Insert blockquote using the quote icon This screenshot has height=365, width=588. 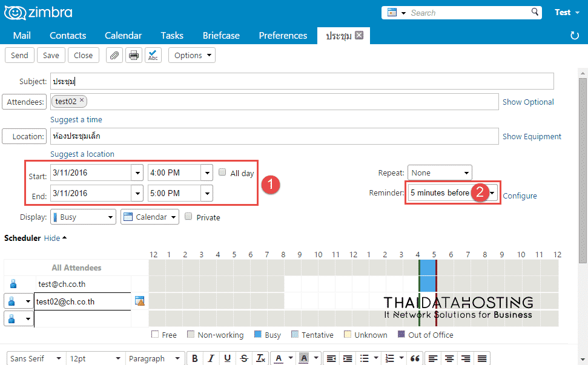pos(415,358)
